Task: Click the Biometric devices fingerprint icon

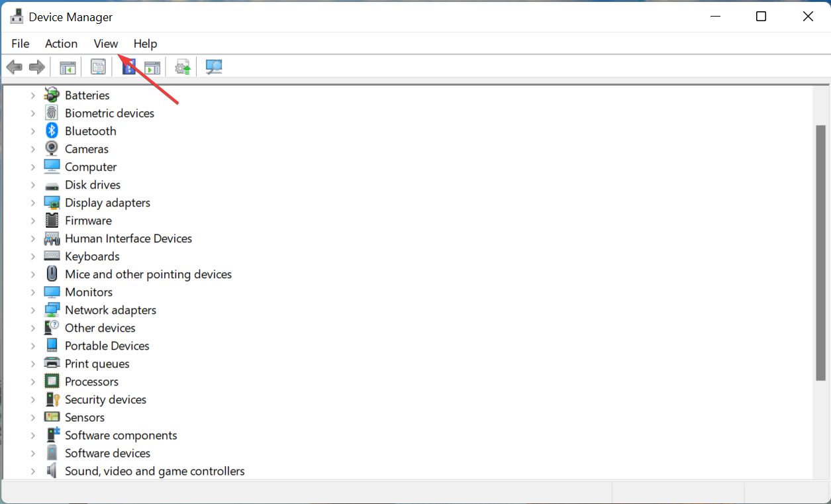Action: click(x=52, y=113)
